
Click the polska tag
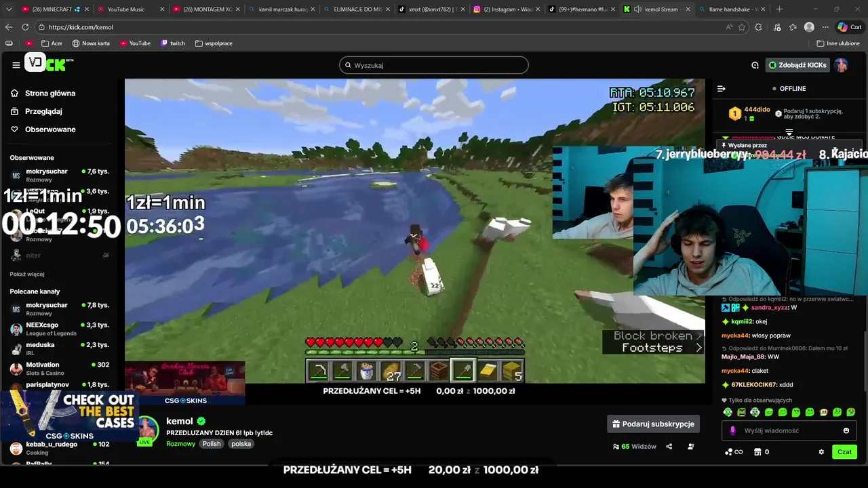coord(241,444)
